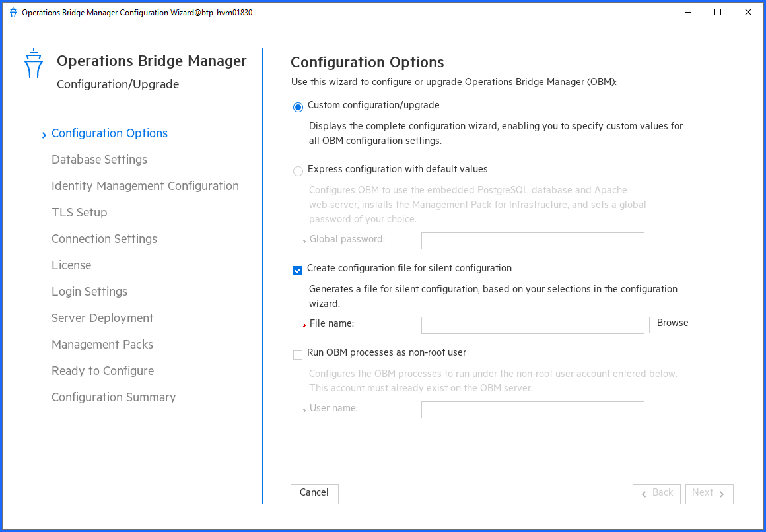Select Server Deployment in the sidebar
Screen dimensions: 766x532
tap(102, 318)
